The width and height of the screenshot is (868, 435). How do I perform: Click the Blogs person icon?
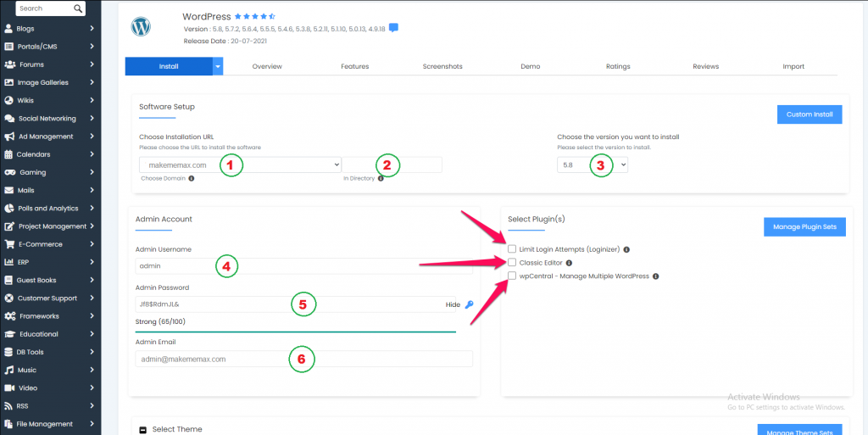pyautogui.click(x=8, y=28)
